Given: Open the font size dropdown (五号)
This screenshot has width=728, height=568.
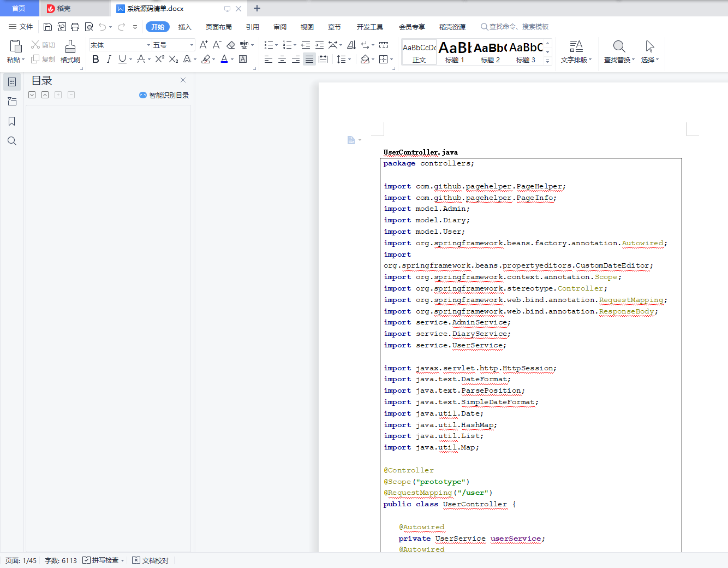Looking at the screenshot, I should [x=192, y=45].
